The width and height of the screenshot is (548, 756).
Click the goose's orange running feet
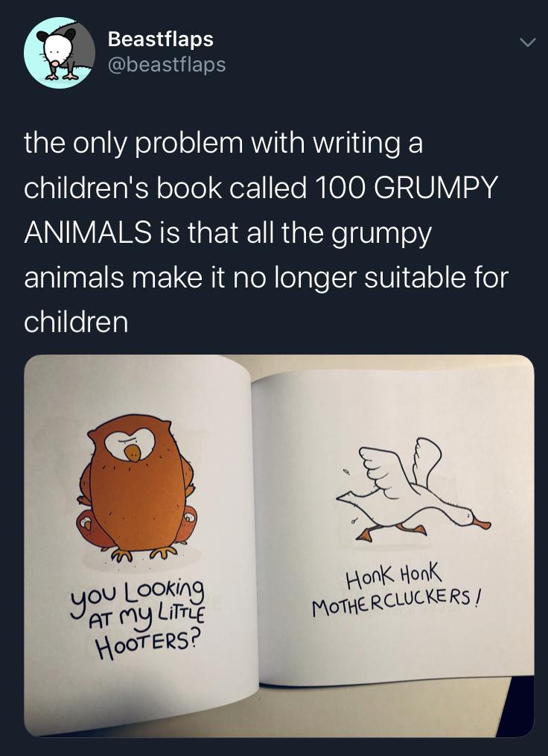point(391,530)
